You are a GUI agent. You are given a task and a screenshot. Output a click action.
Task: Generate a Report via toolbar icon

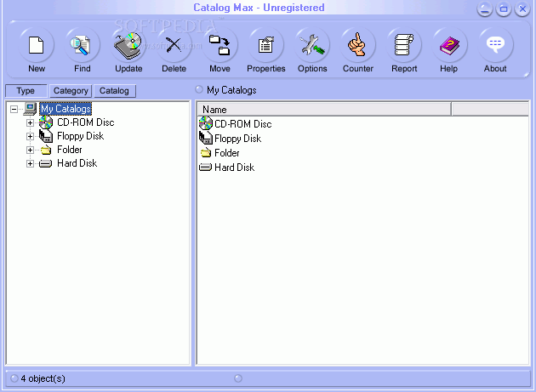coord(404,45)
